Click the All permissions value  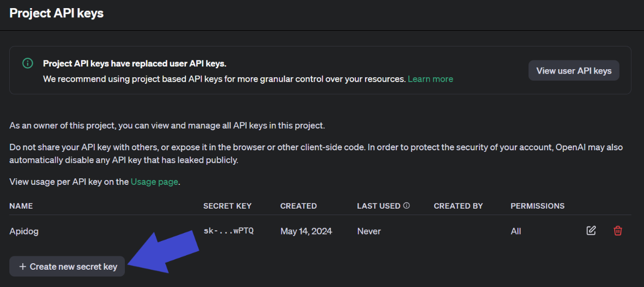click(x=516, y=231)
